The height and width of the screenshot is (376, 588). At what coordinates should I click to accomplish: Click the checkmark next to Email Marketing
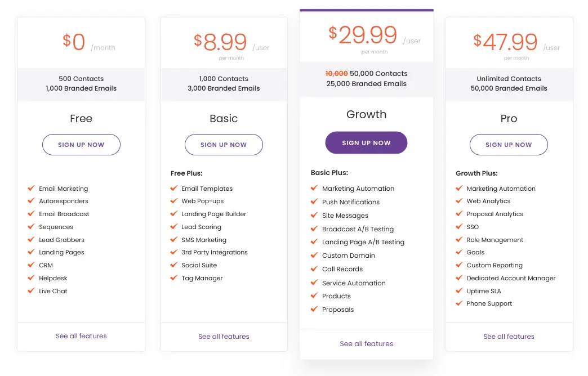(x=32, y=189)
